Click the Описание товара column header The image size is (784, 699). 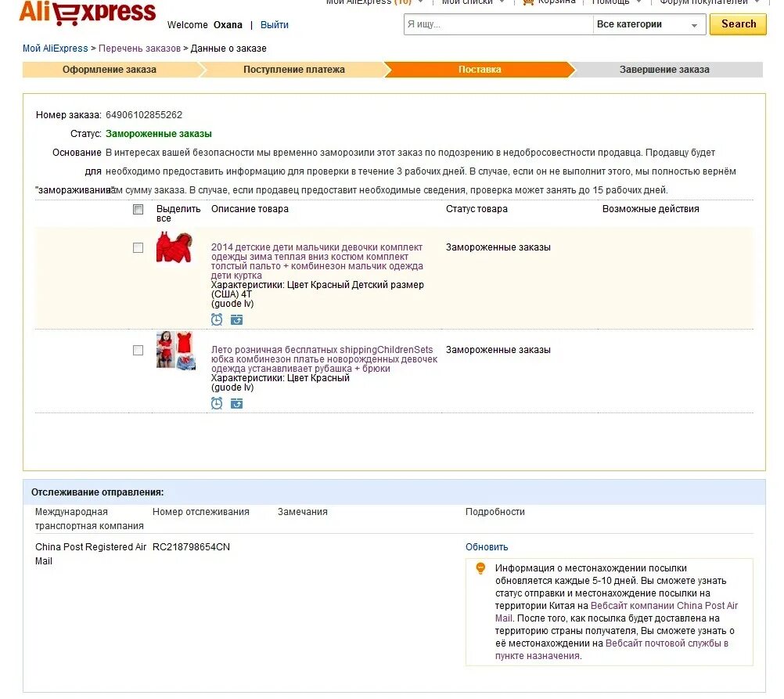250,209
